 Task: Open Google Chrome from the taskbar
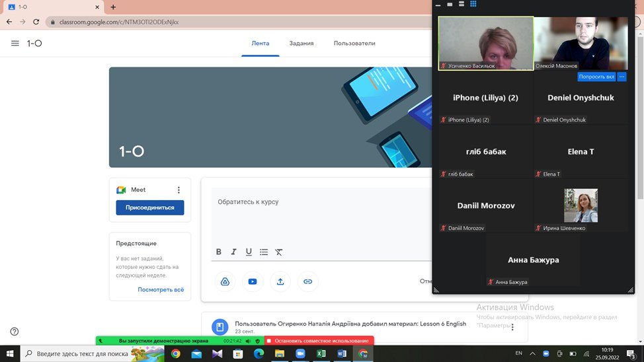pos(176,353)
